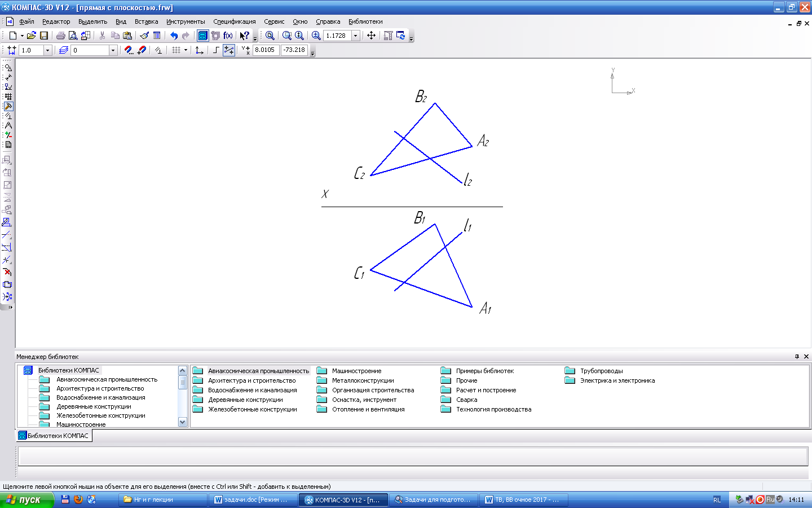This screenshot has height=508, width=812.
Task: Open the Geometry tools panel icon
Action: (8, 67)
